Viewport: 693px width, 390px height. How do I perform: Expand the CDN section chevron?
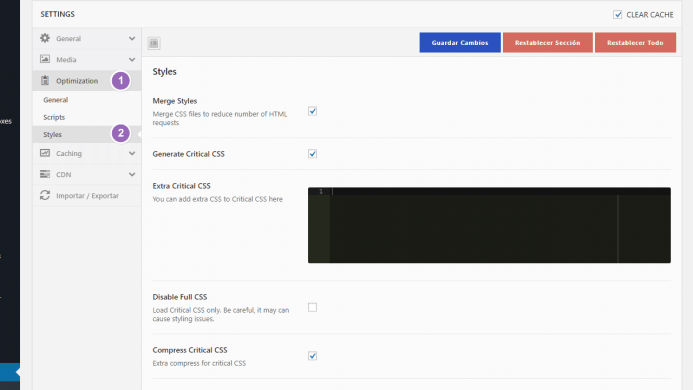[132, 175]
